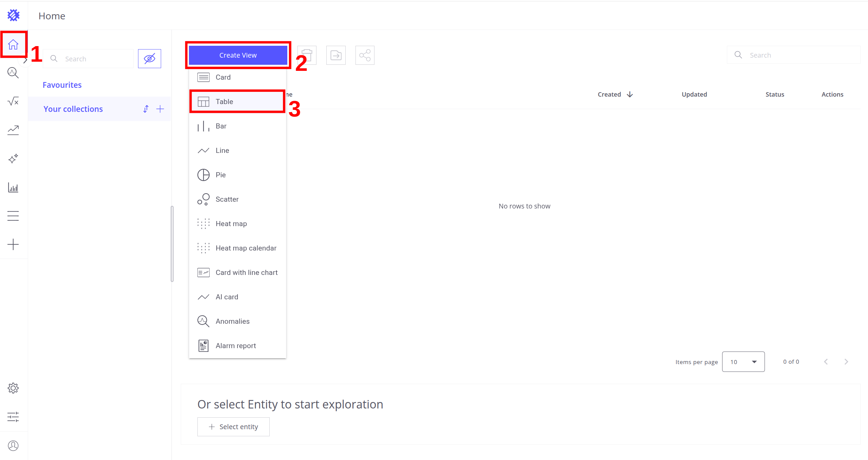Open Items per page dropdown
The width and height of the screenshot is (868, 460).
[743, 362]
